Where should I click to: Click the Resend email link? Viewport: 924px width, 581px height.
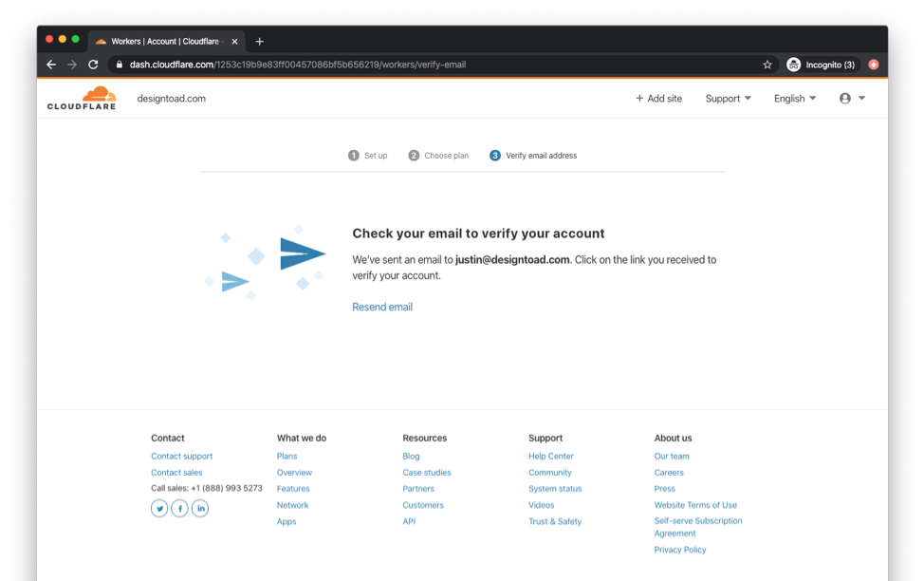point(382,307)
